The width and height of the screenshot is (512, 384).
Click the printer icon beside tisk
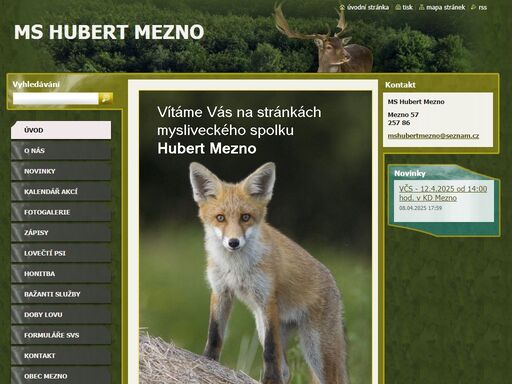pyautogui.click(x=398, y=7)
